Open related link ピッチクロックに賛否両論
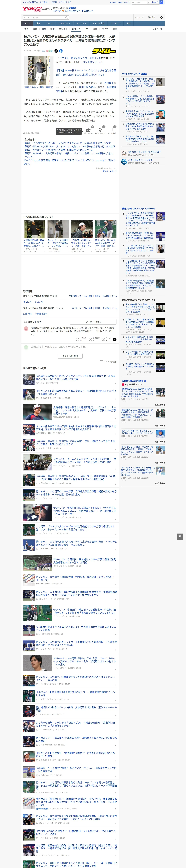The height and width of the screenshot is (868, 186). tap(69, 162)
